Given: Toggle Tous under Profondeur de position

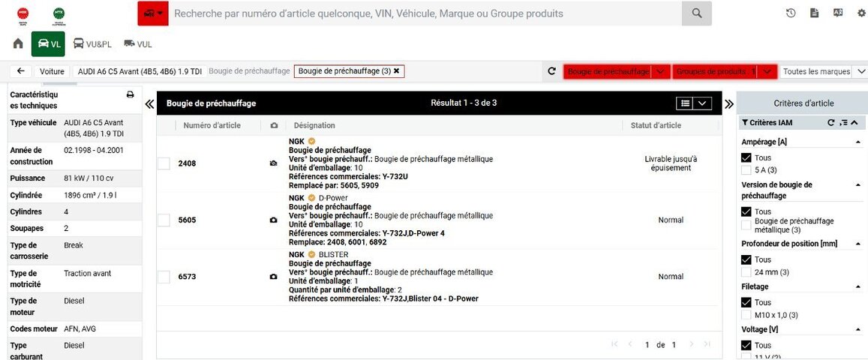Looking at the screenshot, I should coord(746,259).
